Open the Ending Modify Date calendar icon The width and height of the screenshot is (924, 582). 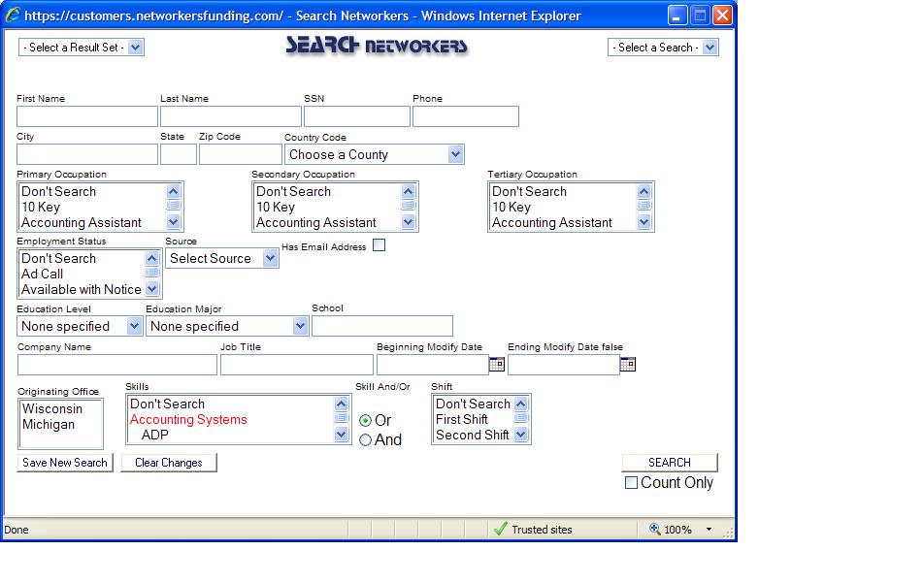pyautogui.click(x=628, y=364)
